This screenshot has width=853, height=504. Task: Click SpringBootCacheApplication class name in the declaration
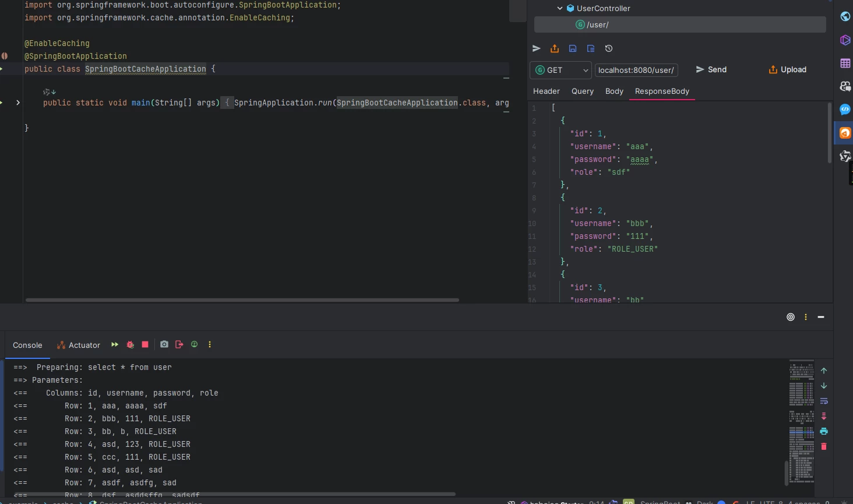coord(146,69)
